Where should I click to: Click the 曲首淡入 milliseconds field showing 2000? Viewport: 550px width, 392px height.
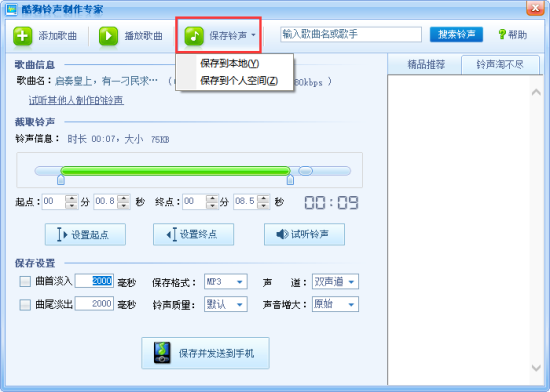pos(94,281)
